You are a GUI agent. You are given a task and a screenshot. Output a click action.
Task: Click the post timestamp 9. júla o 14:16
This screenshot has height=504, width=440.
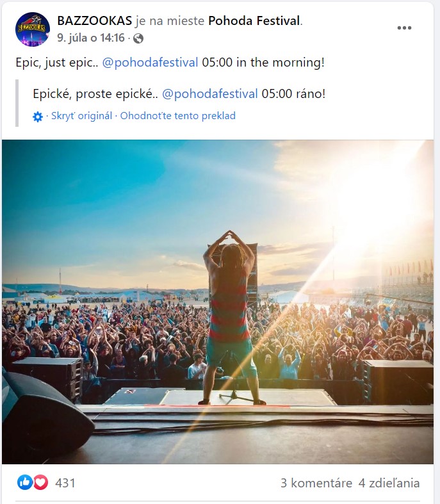(91, 38)
